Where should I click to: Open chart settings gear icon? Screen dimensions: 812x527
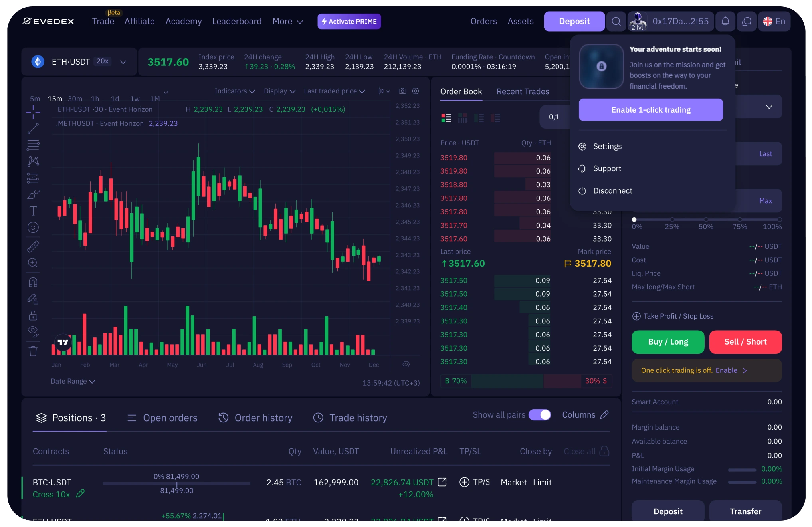(416, 91)
